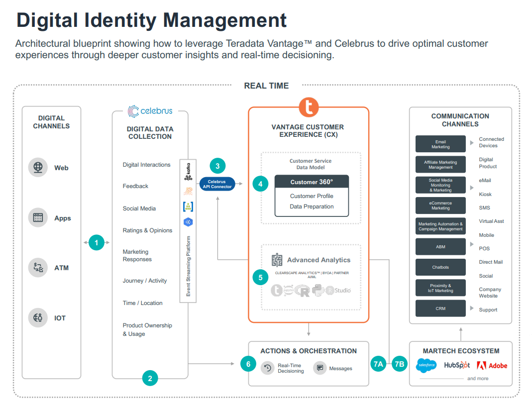Click the orange wave icon in streaming bar
This screenshot has width=532, height=405.
point(188,191)
